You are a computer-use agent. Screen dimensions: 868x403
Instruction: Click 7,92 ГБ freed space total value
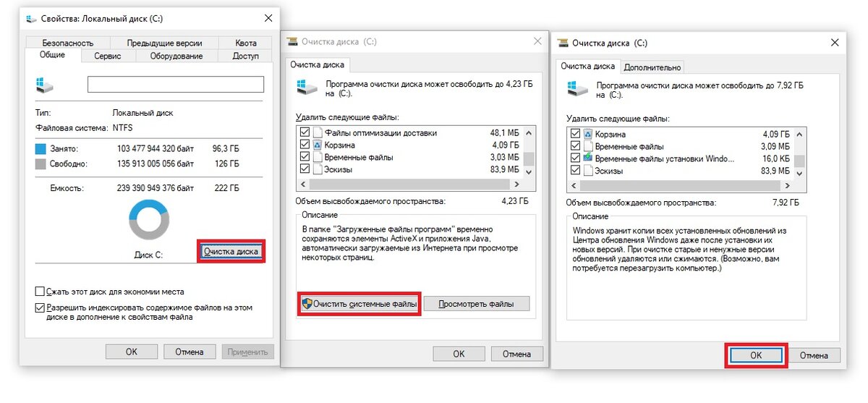coord(784,203)
